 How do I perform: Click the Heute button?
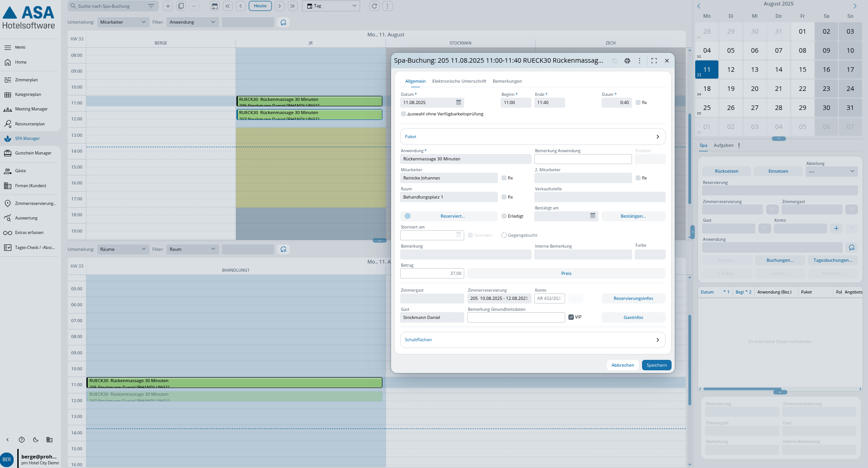(260, 6)
